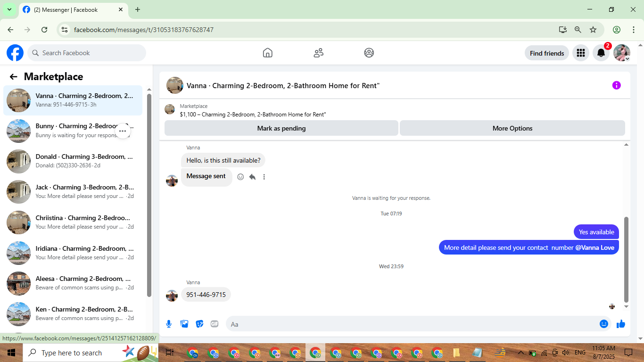644x362 pixels.
Task: Open Jack's conversation in the list
Action: (73, 192)
